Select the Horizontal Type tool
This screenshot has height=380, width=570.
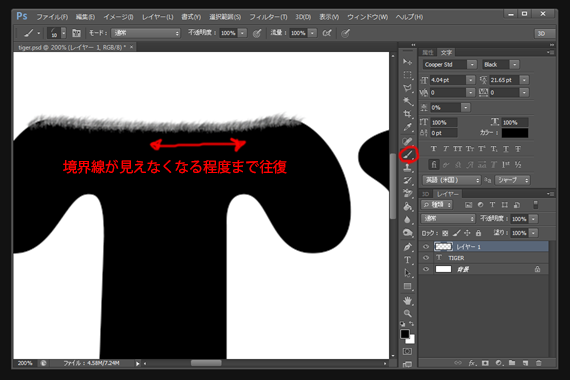click(x=407, y=260)
